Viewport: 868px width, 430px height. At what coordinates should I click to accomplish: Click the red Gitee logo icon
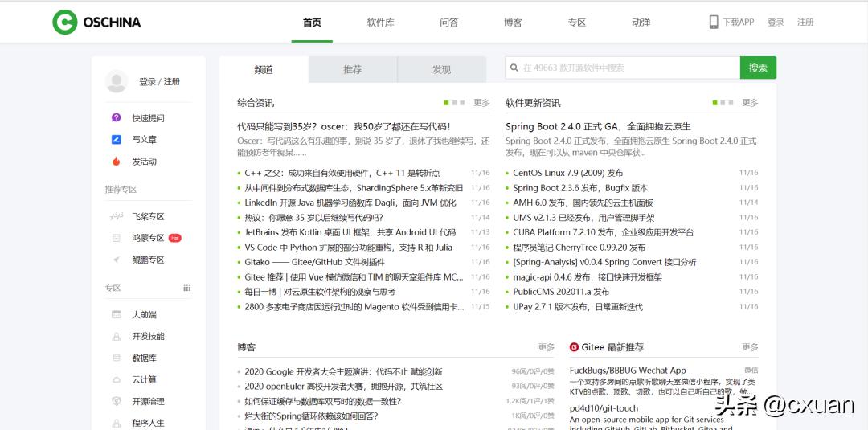point(574,347)
